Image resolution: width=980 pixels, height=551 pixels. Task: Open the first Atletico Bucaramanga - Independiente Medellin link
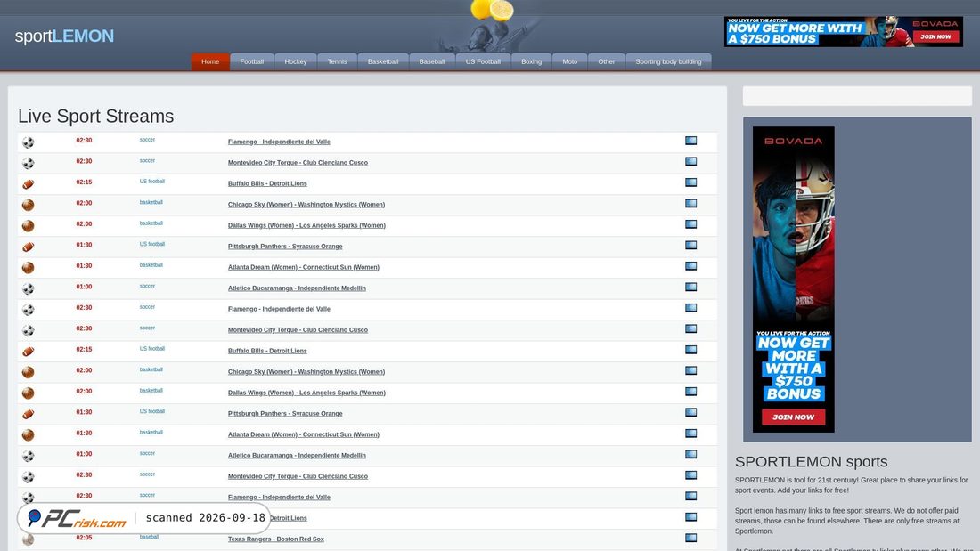[x=297, y=288]
